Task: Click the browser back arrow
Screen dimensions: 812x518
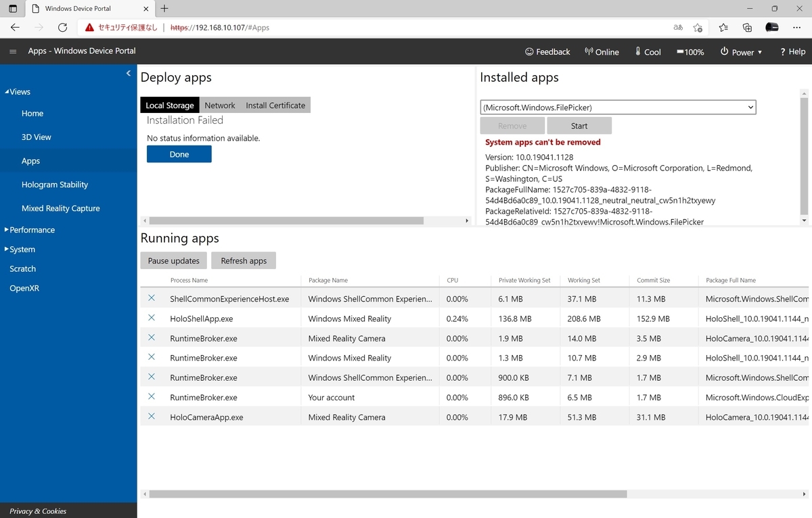Action: pos(15,28)
